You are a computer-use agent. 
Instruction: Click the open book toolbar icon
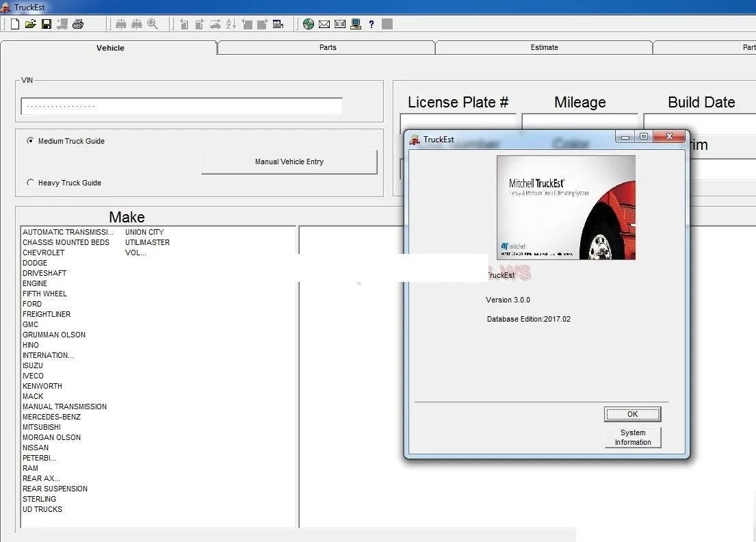[340, 24]
